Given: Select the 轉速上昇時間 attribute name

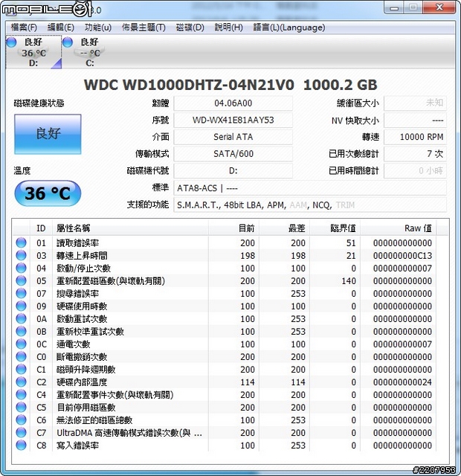Looking at the screenshot, I should click(82, 256).
